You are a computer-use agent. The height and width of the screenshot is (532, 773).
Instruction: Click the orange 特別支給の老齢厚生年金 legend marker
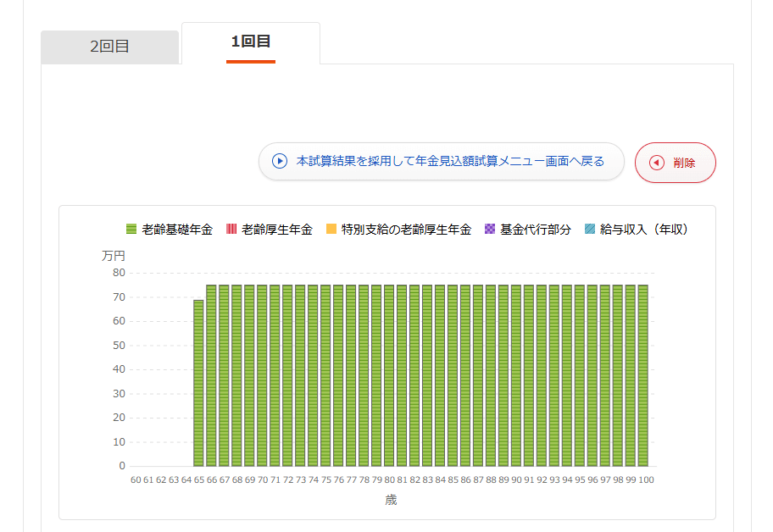coord(331,229)
